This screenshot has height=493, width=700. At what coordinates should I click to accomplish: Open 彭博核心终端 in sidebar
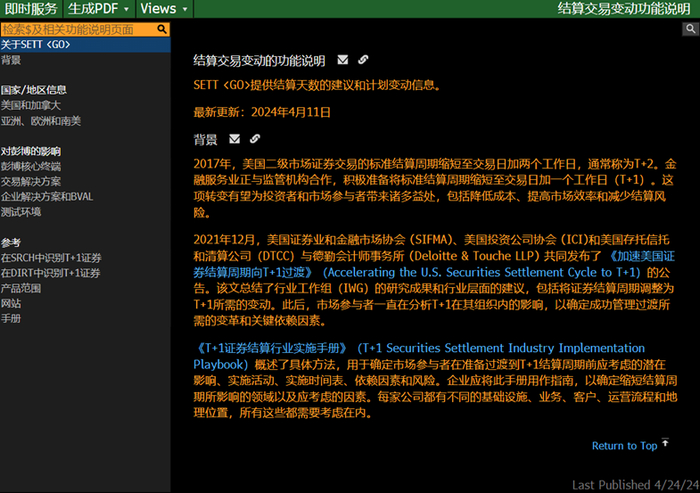tap(30, 166)
